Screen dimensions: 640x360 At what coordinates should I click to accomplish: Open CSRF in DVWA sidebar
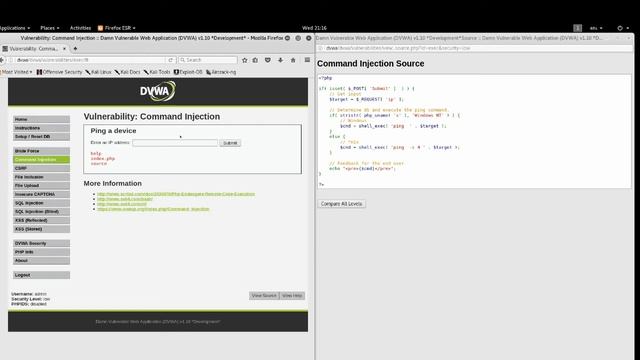point(41,168)
